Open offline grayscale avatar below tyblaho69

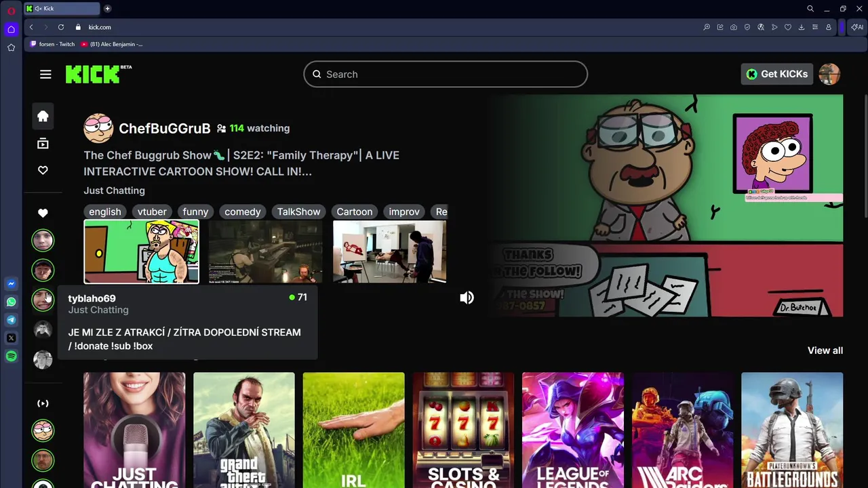pos(43,329)
